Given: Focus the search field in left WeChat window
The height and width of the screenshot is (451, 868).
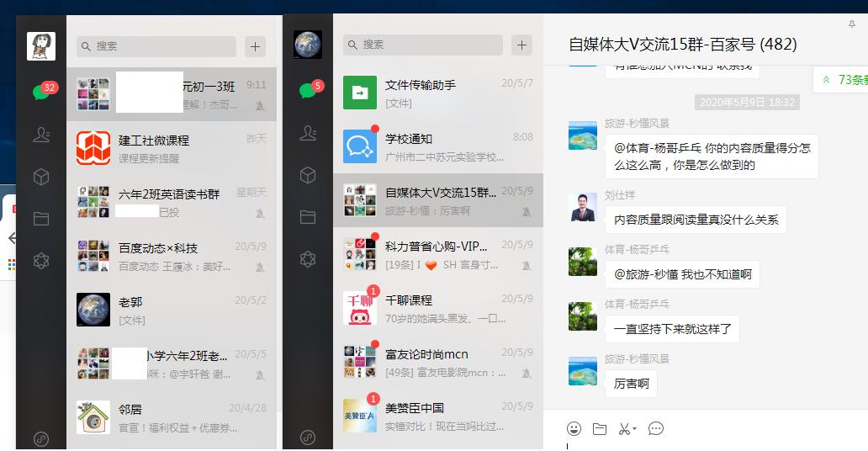Looking at the screenshot, I should (x=156, y=46).
